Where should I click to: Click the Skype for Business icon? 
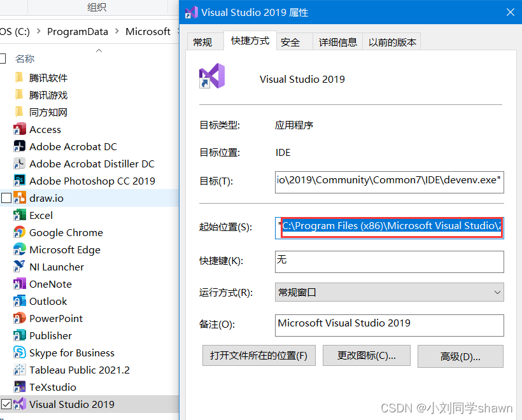click(x=20, y=353)
